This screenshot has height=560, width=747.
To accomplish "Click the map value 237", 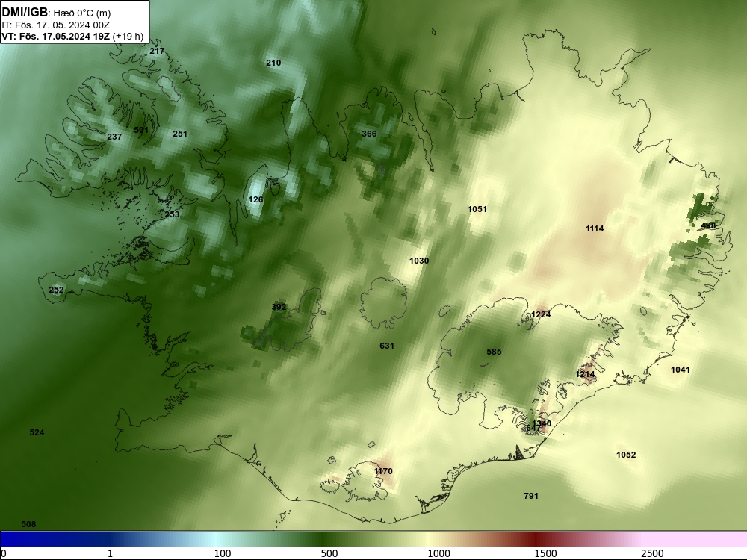I will [x=114, y=137].
